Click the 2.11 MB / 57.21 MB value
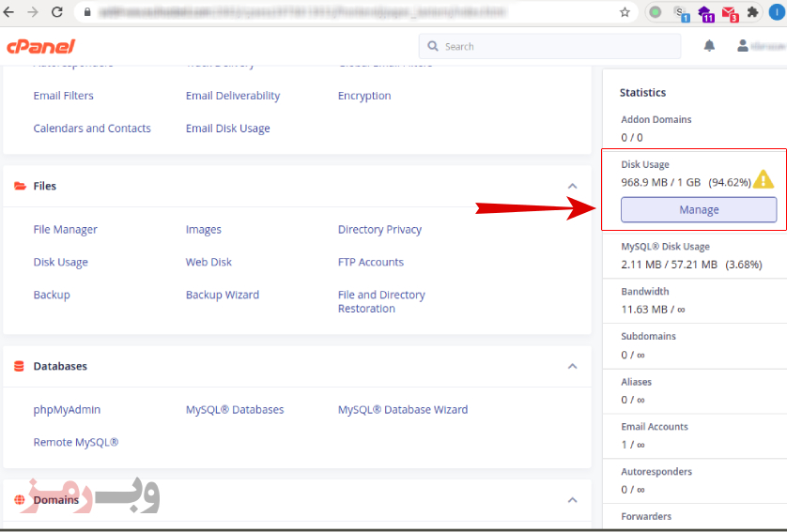This screenshot has height=532, width=787. point(669,265)
